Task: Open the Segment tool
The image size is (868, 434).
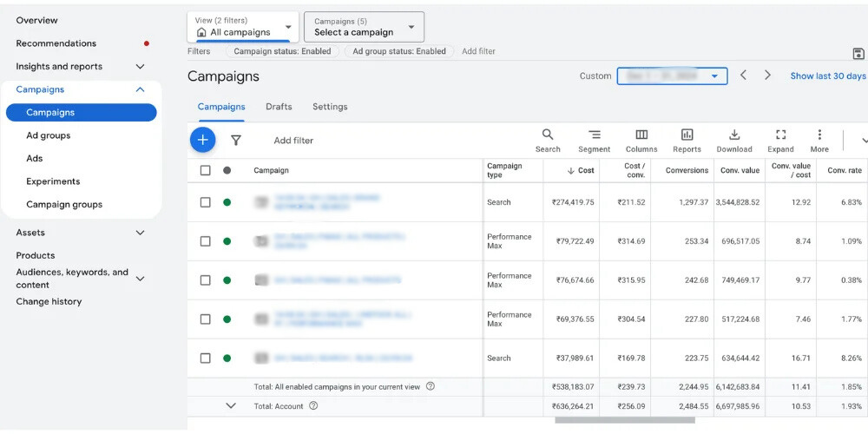Action: (595, 141)
